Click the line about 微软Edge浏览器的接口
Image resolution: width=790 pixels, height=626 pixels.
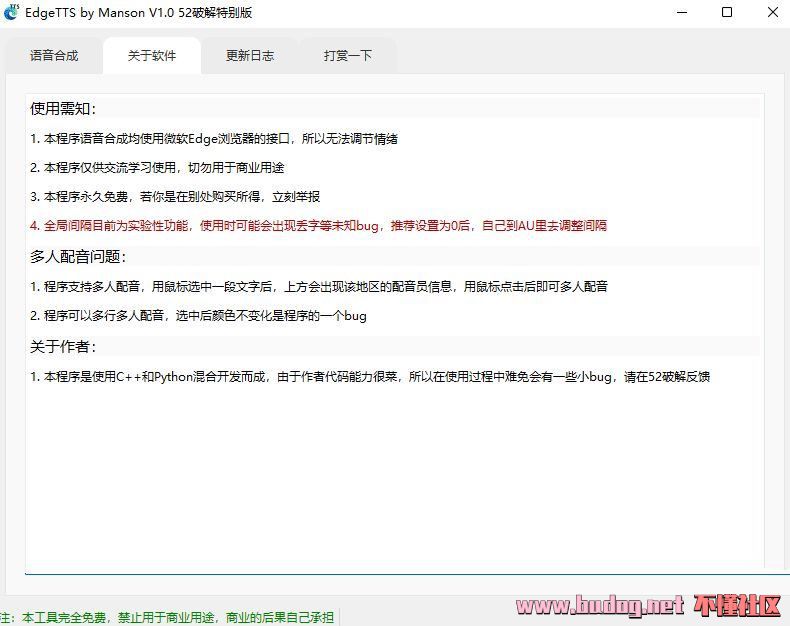214,139
